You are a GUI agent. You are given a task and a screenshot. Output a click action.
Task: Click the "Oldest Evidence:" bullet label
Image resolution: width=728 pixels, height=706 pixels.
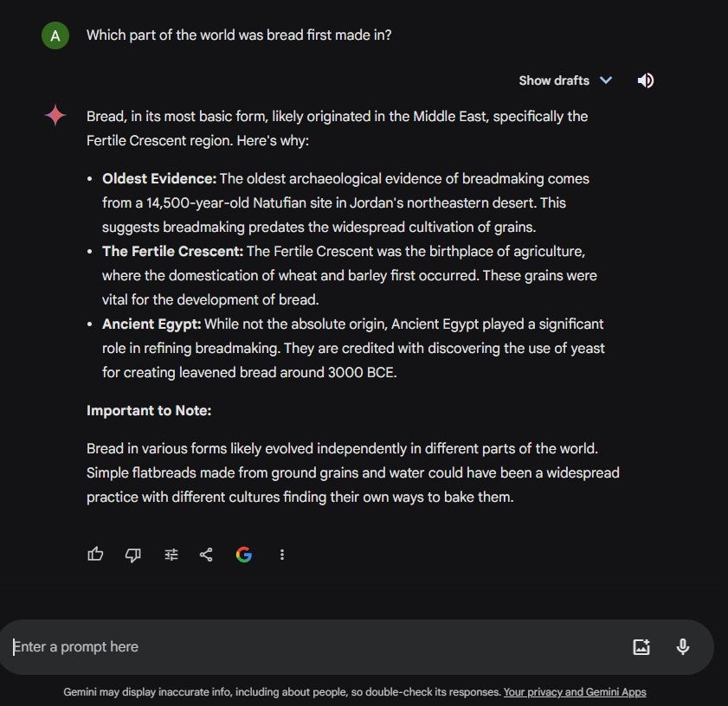coord(159,179)
